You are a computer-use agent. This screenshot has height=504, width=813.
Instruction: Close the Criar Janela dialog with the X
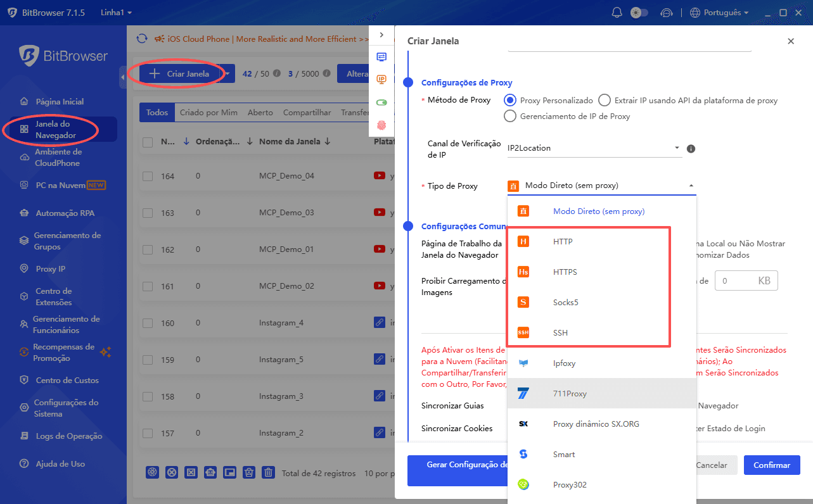(x=791, y=41)
